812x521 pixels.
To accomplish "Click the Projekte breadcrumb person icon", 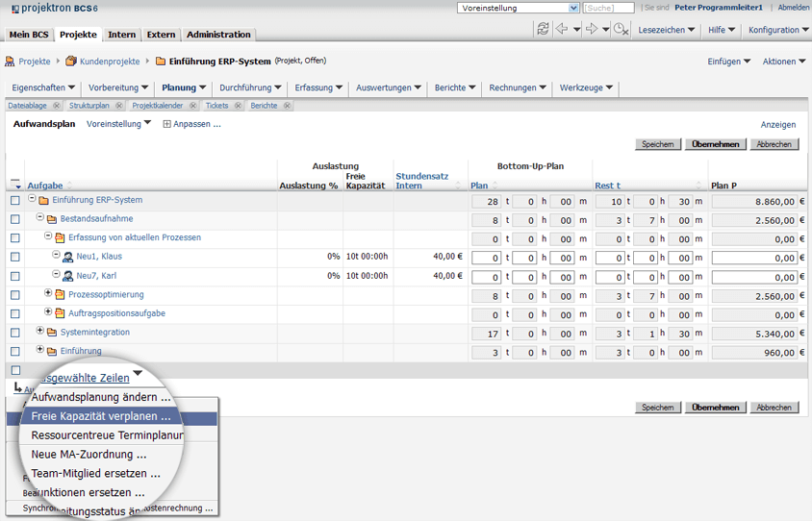I will 10,62.
